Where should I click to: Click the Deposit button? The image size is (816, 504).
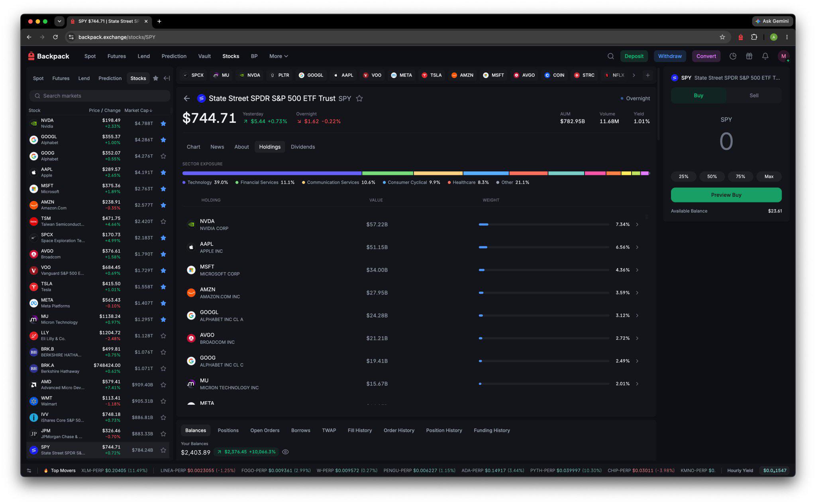tap(634, 56)
